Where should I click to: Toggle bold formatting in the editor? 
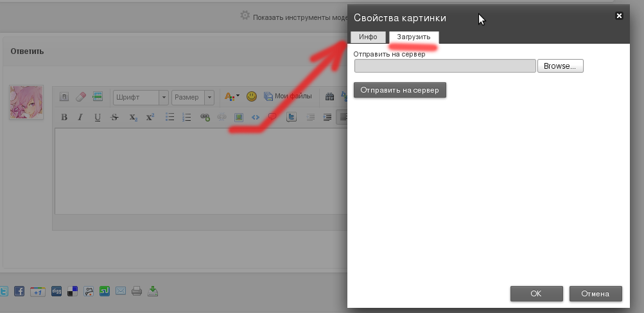click(x=64, y=117)
